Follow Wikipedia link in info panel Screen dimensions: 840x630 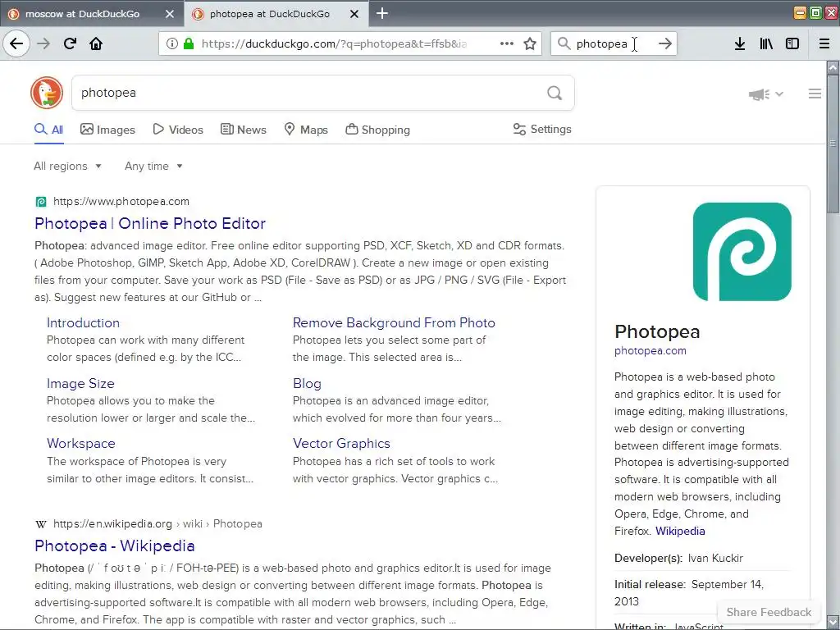pyautogui.click(x=680, y=531)
